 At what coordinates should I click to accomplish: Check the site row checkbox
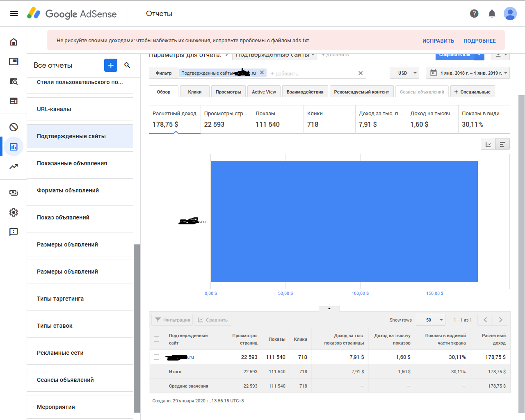(156, 357)
